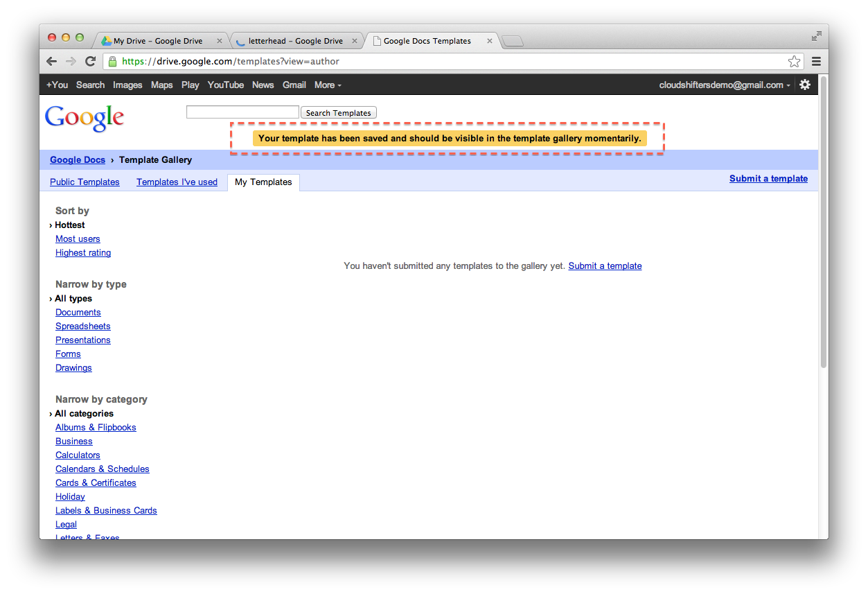Click the address bar URL
Screen dimensions: 868x594
coord(231,61)
